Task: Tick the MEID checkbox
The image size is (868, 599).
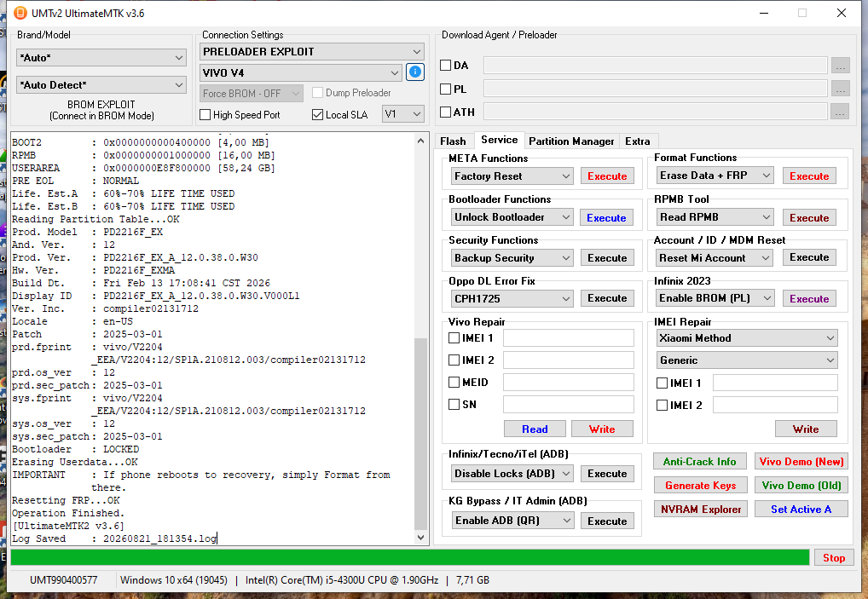Action: (454, 382)
